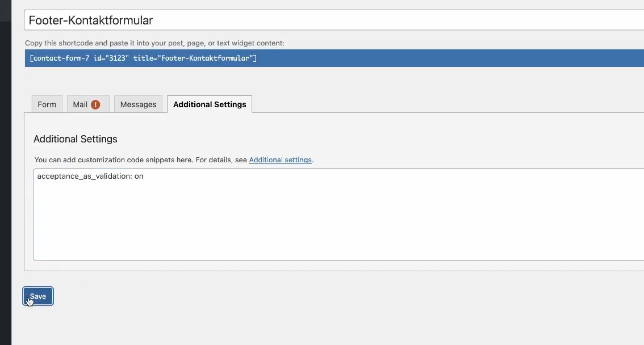Save the contact form changes
Image resolution: width=644 pixels, height=345 pixels.
(37, 296)
